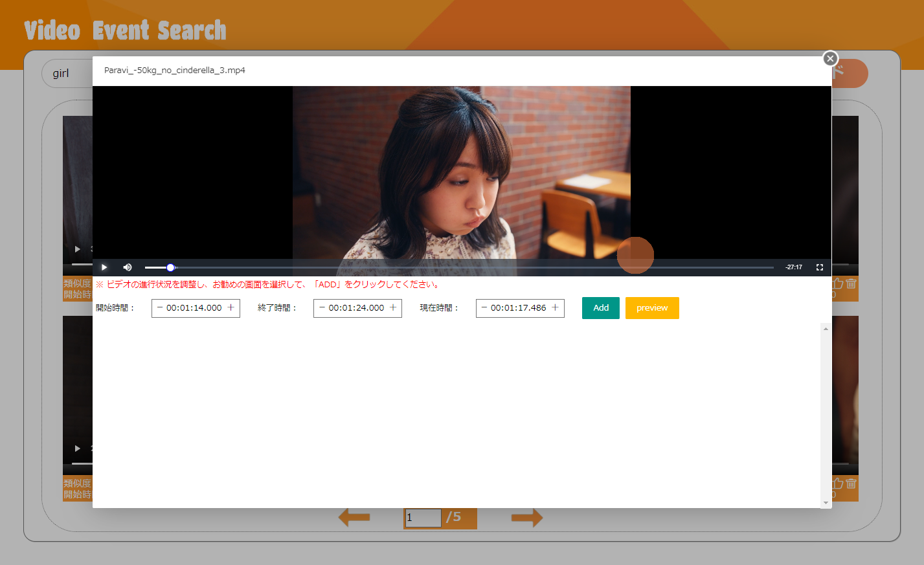
Task: Close the video modal dialog
Action: (x=830, y=58)
